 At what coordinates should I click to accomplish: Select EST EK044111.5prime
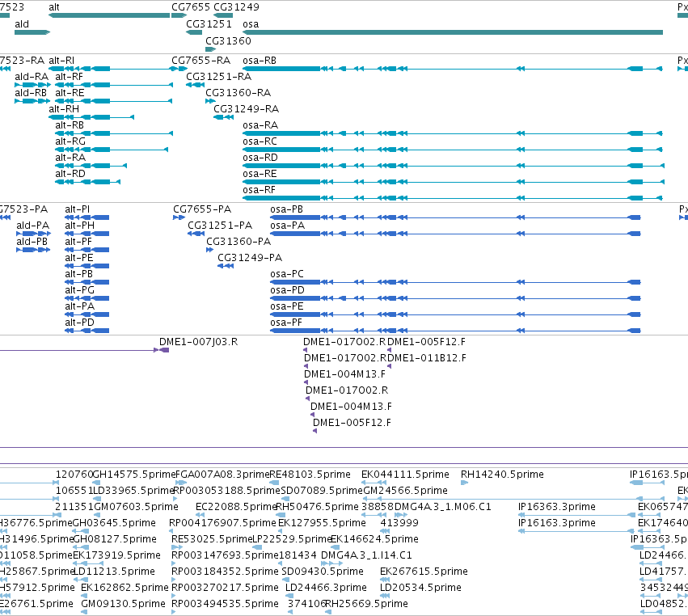click(x=374, y=483)
